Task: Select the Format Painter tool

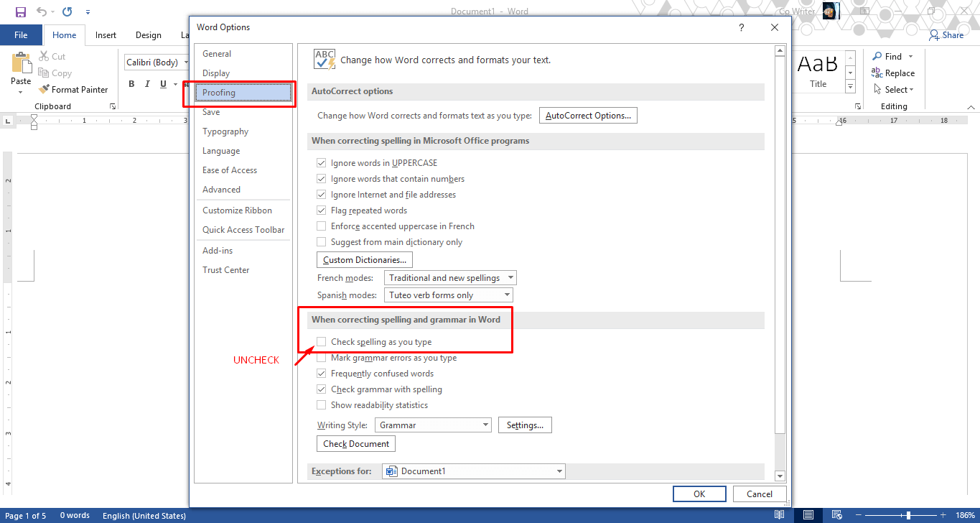Action: click(74, 89)
